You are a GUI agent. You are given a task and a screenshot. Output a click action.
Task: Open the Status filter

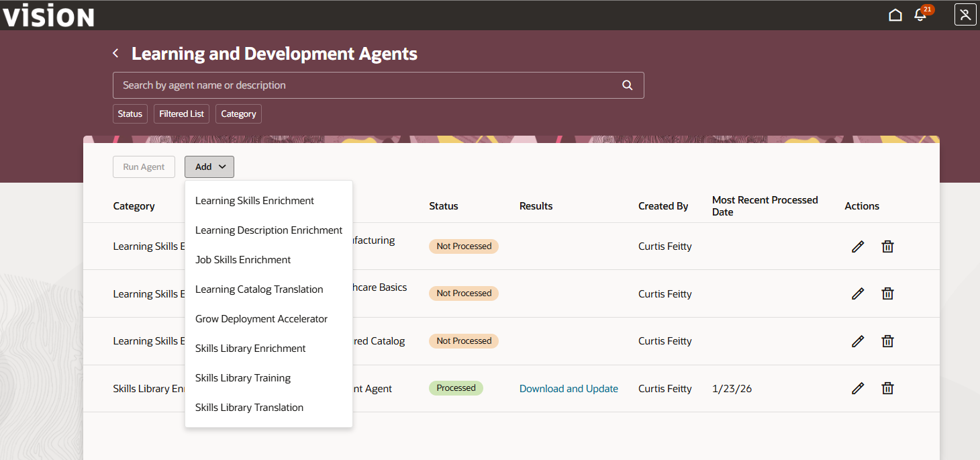[130, 114]
